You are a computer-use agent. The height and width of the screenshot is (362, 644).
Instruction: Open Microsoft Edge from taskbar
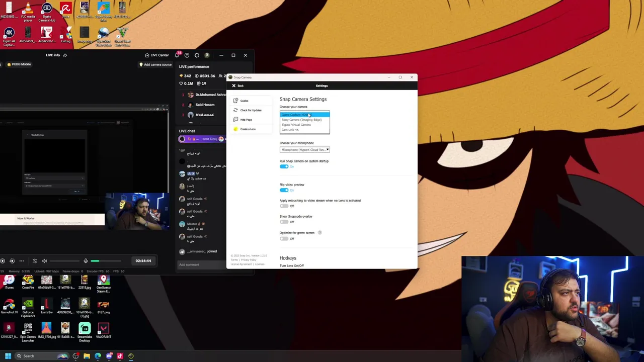pyautogui.click(x=98, y=356)
